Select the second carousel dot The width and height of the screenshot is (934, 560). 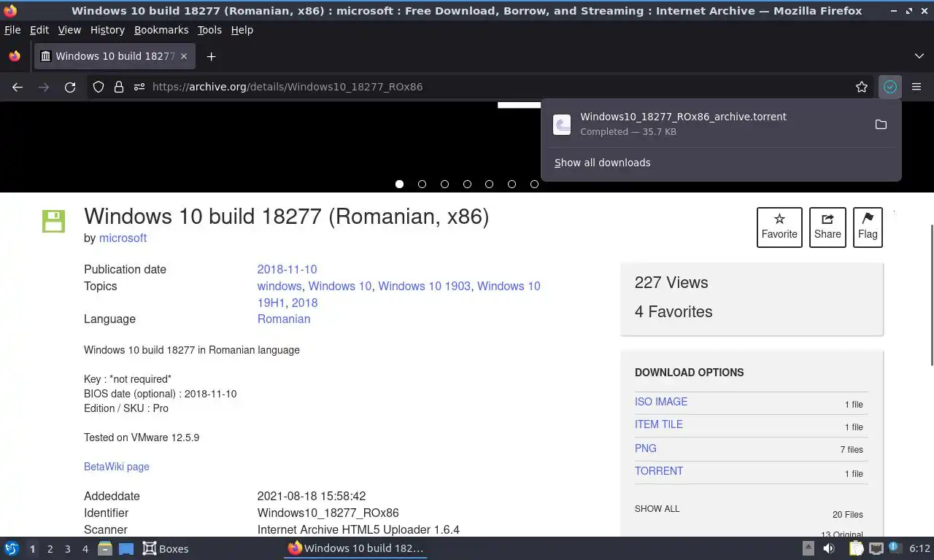pos(422,184)
